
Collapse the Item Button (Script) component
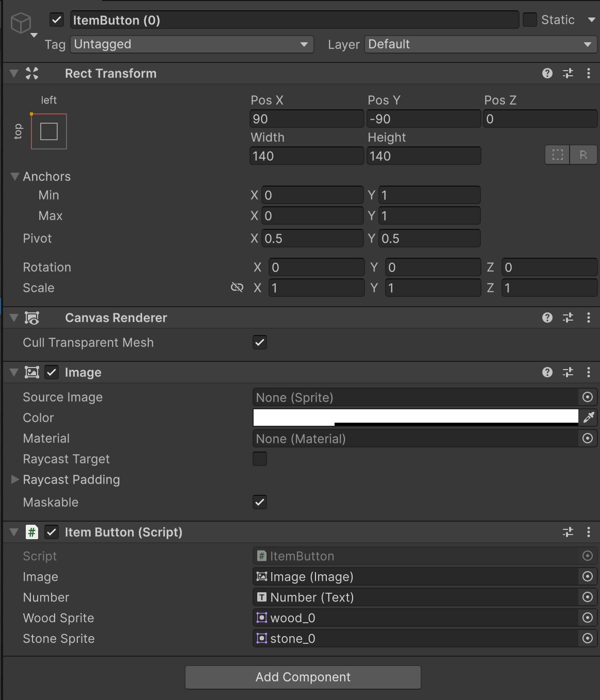(x=14, y=532)
